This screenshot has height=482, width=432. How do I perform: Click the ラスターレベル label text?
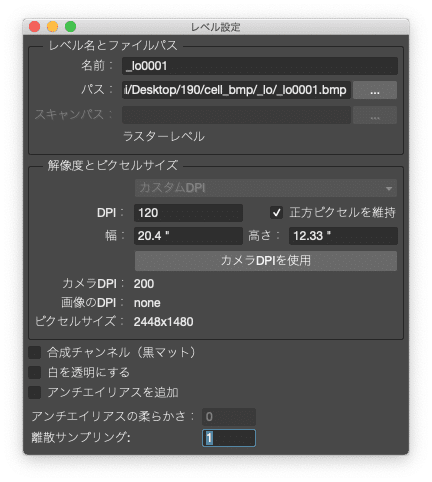click(x=164, y=136)
